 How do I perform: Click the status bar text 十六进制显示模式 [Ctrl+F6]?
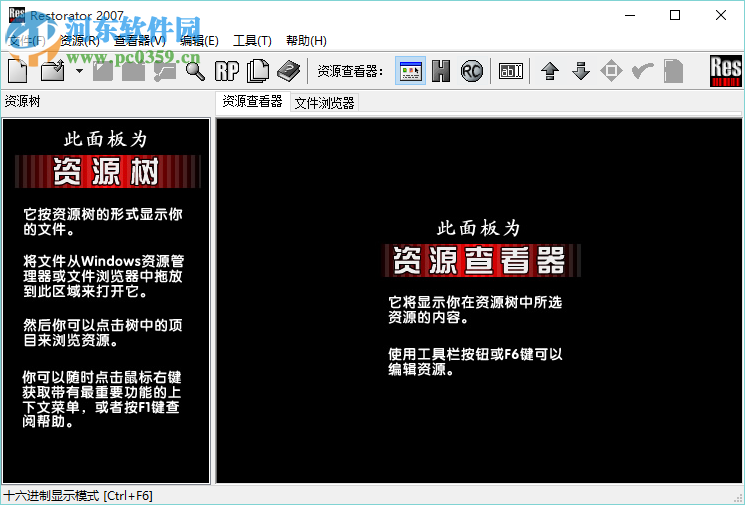coord(78,496)
